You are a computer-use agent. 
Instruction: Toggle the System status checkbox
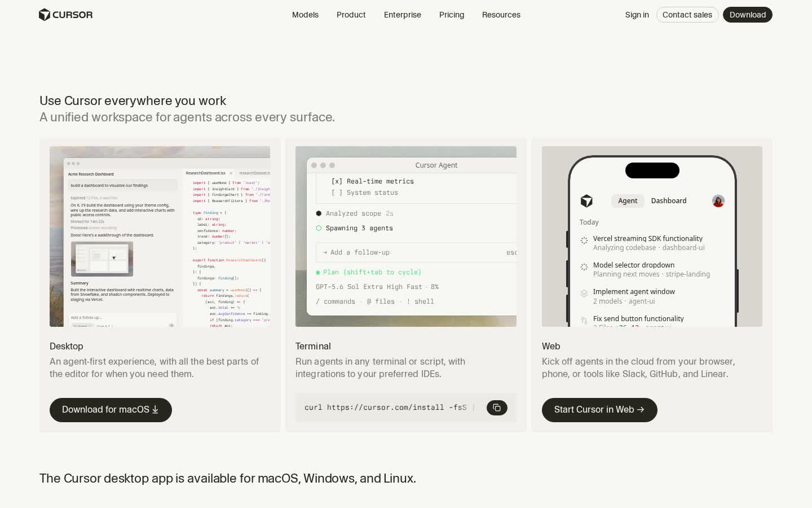337,192
